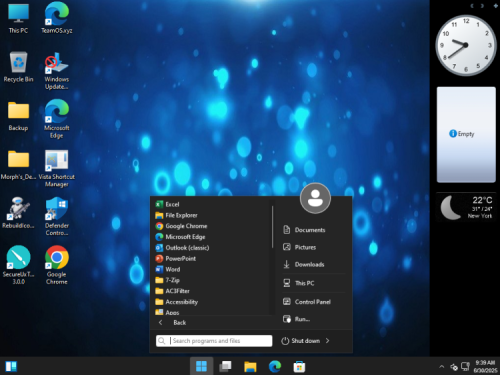Open Defender Control desktop shortcut

click(57, 217)
